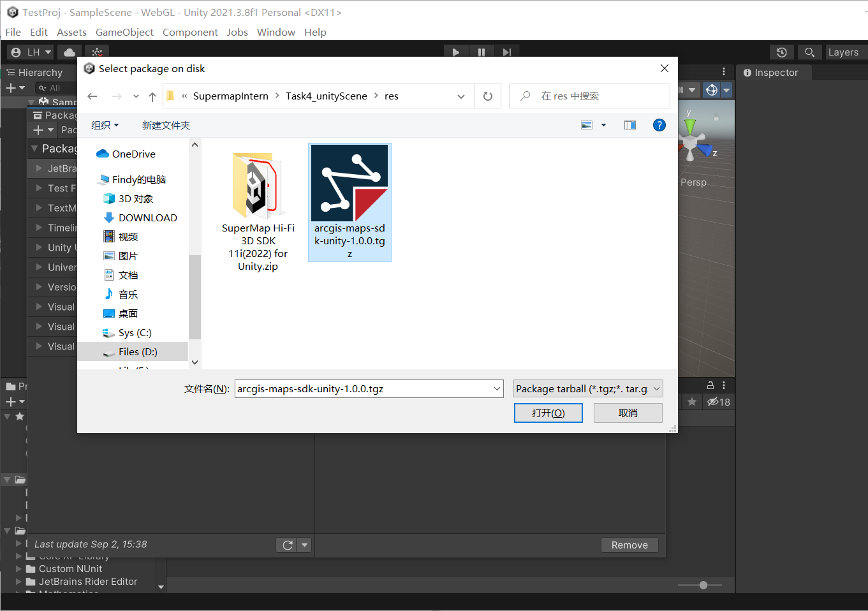Image resolution: width=868 pixels, height=611 pixels.
Task: Change the file view mode icon
Action: [x=587, y=125]
